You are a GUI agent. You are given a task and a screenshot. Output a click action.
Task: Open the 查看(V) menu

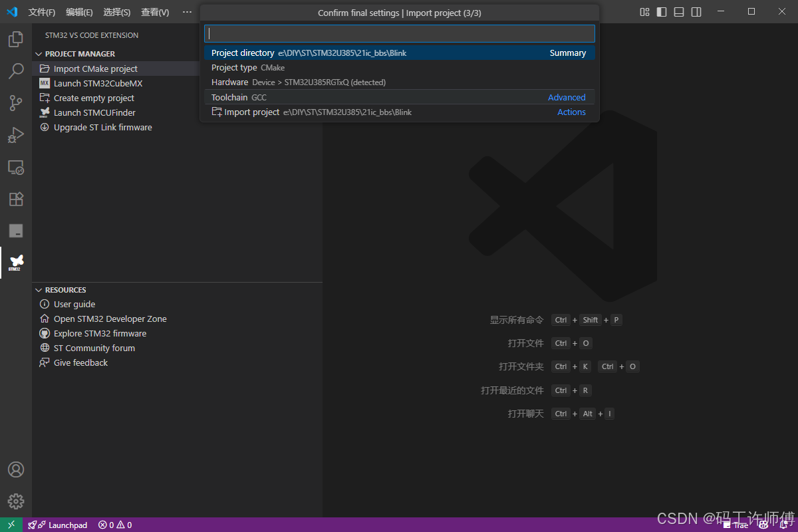point(155,12)
